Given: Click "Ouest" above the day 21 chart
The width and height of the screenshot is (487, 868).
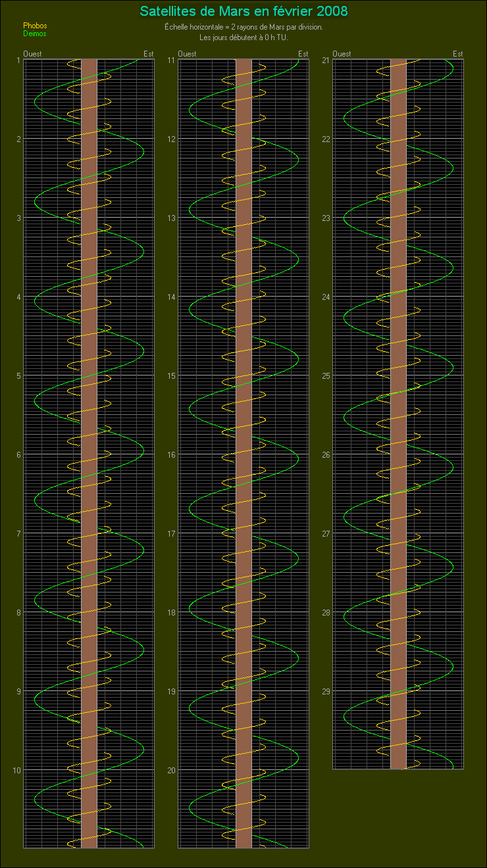Looking at the screenshot, I should coord(342,54).
